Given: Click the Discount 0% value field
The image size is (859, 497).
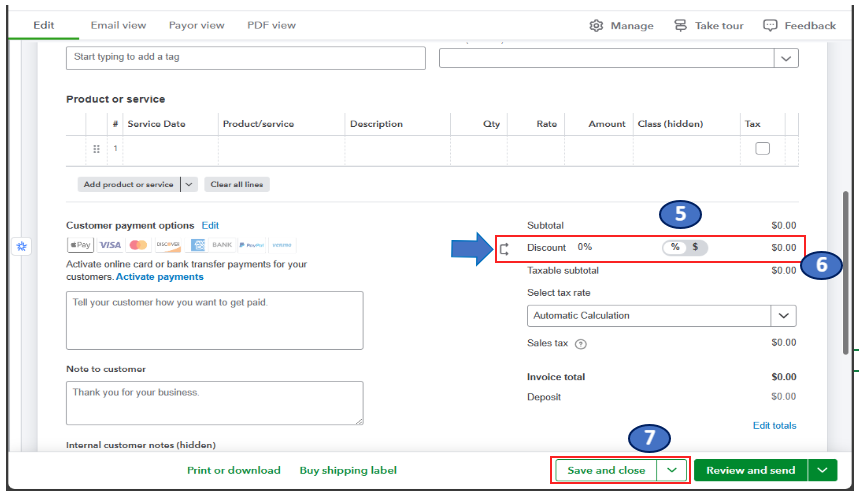Looking at the screenshot, I should pos(585,247).
